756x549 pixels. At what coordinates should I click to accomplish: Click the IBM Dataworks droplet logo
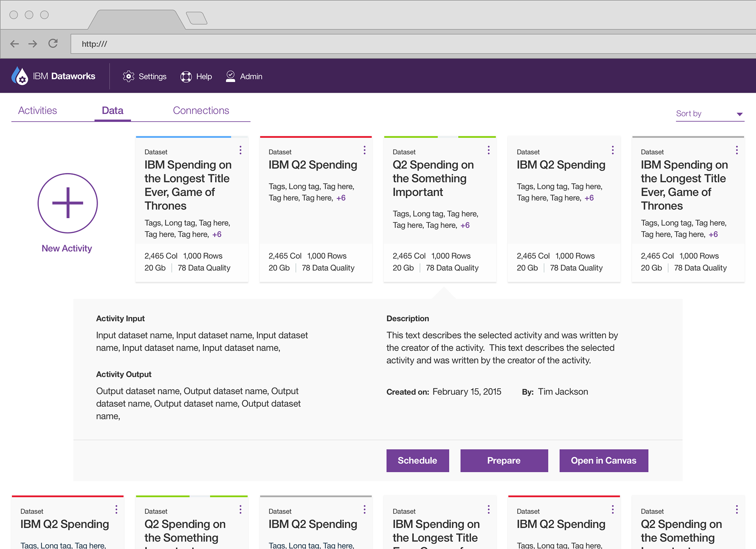20,76
